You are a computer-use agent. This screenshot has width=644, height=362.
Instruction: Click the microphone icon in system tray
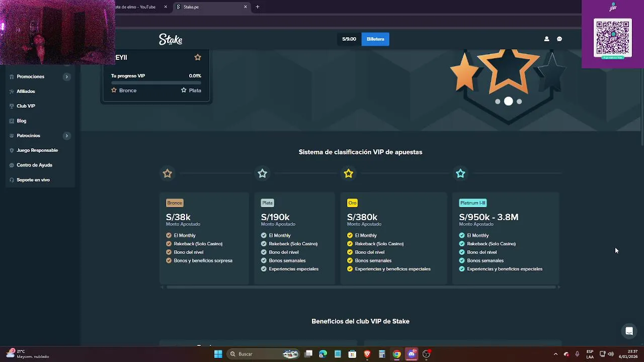[x=577, y=354]
